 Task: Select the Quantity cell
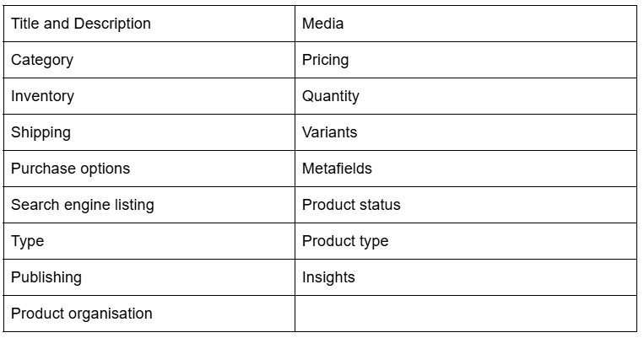pyautogui.click(x=466, y=96)
